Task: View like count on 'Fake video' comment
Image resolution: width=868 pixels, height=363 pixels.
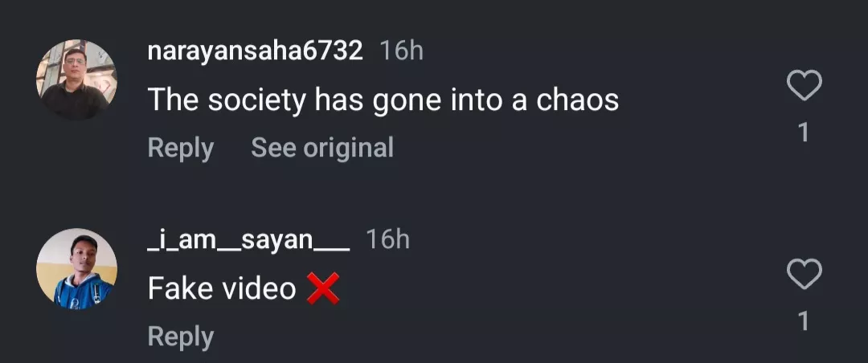Action: pyautogui.click(x=804, y=322)
